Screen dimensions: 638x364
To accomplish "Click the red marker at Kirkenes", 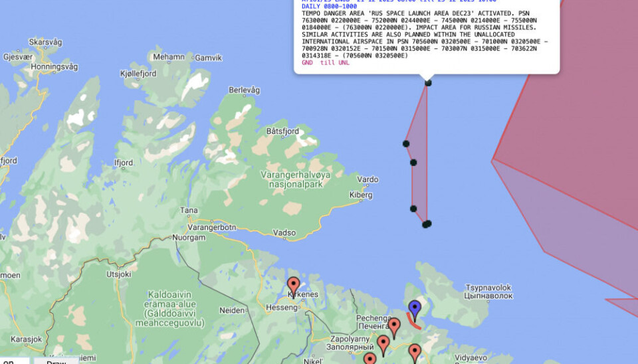I will [293, 285].
